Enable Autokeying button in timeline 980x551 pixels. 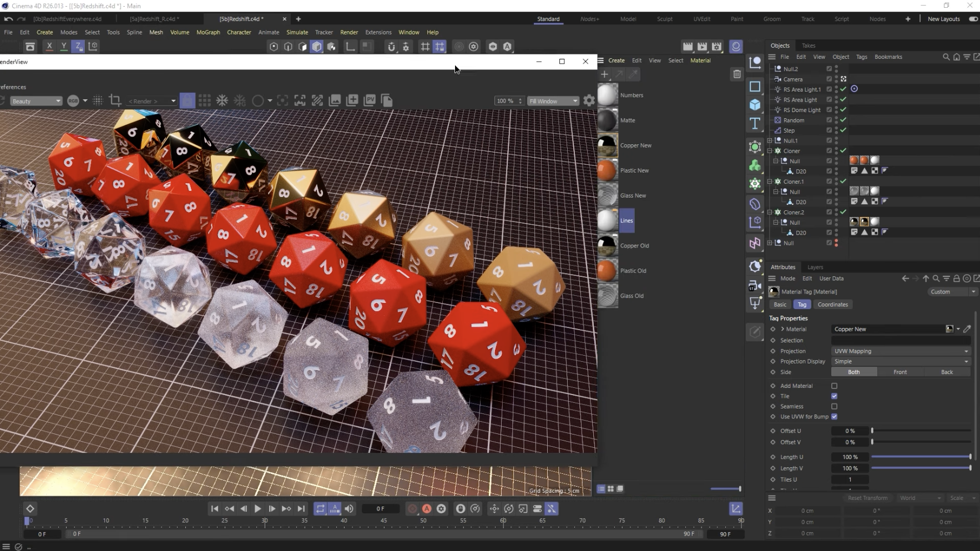click(x=427, y=508)
